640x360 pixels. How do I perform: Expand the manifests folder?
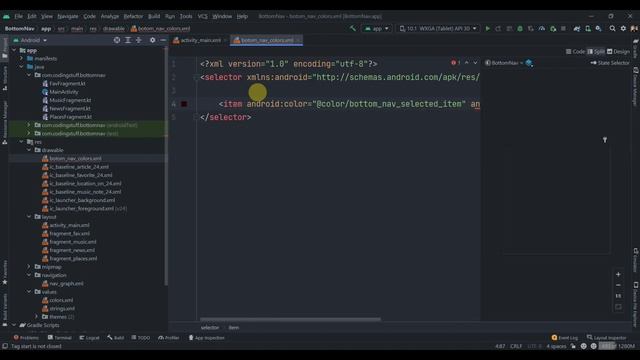pos(21,58)
